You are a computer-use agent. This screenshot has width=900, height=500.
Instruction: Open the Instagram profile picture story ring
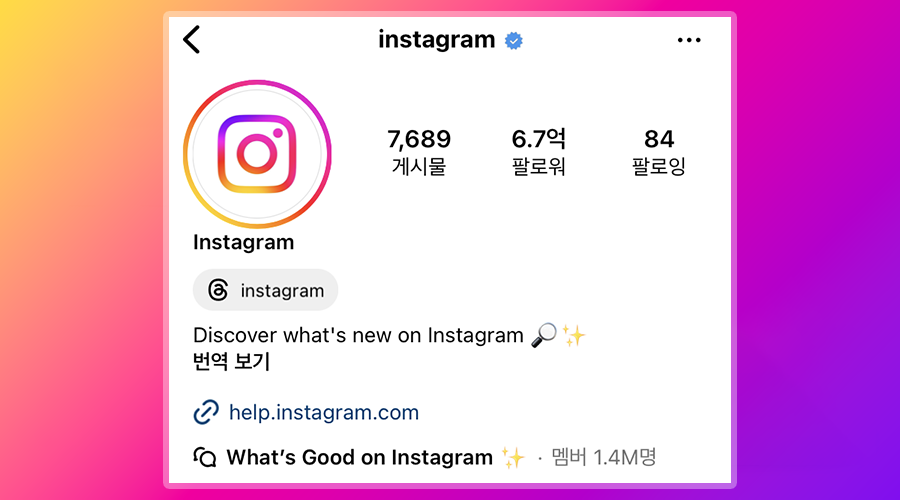tap(257, 154)
